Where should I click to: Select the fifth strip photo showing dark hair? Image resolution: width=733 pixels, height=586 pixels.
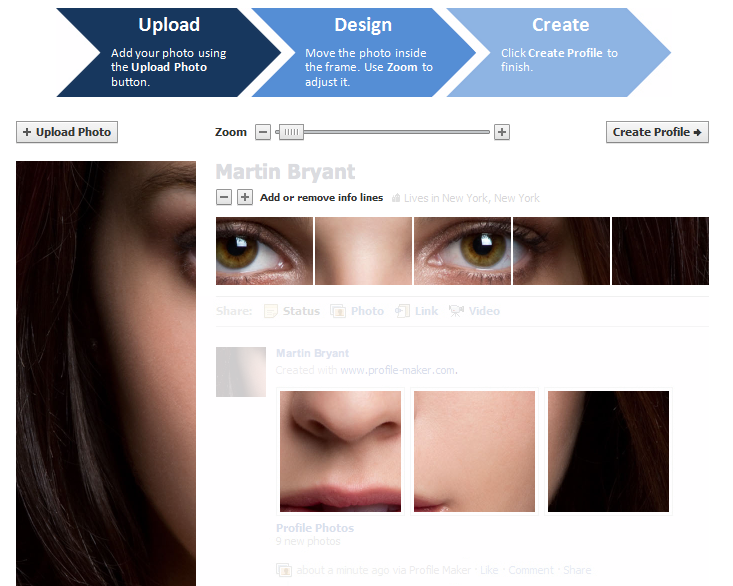(661, 251)
